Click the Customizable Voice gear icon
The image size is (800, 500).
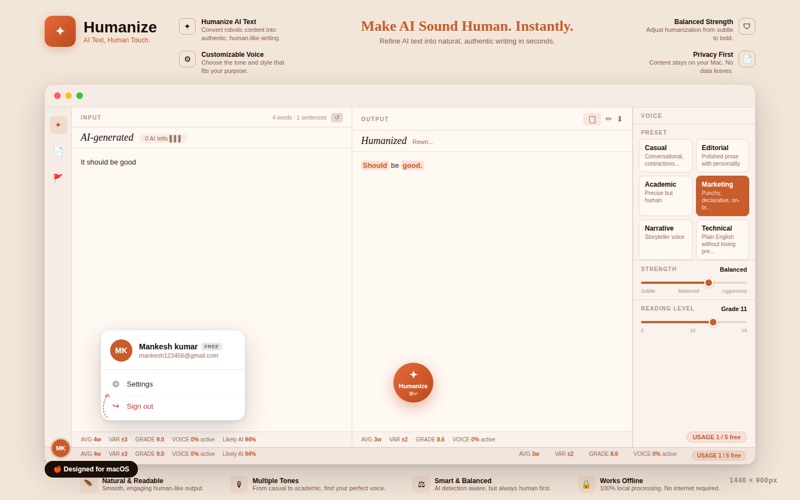tap(187, 59)
